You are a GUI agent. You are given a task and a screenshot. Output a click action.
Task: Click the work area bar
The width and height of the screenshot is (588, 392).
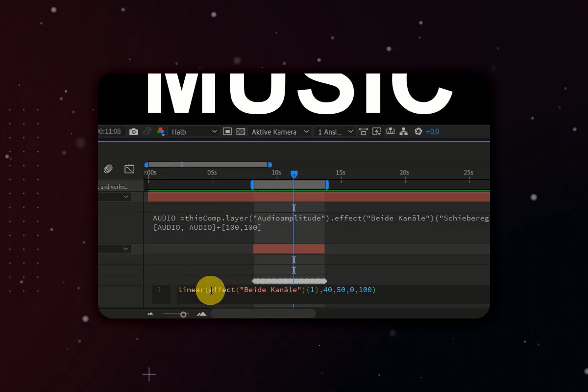pyautogui.click(x=290, y=185)
